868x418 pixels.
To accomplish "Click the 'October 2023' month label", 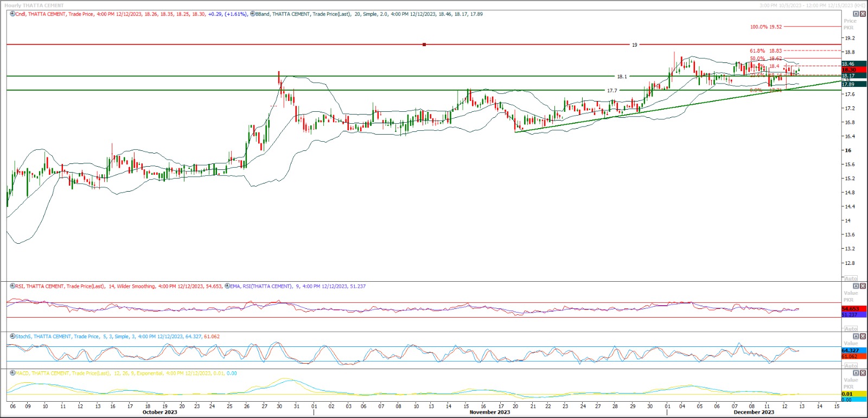I will pyautogui.click(x=159, y=412).
